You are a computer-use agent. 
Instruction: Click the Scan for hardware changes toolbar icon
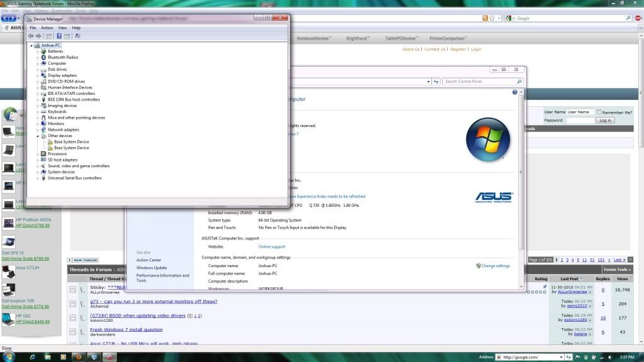click(x=77, y=36)
